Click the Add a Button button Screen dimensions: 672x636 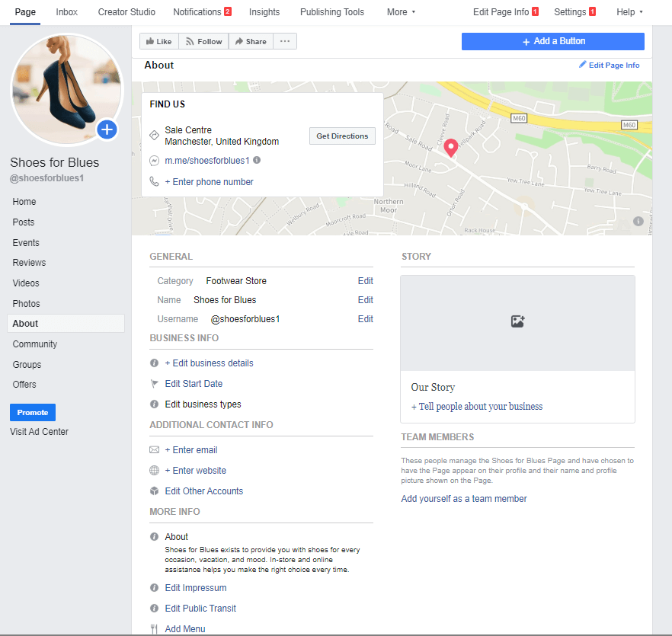(553, 41)
